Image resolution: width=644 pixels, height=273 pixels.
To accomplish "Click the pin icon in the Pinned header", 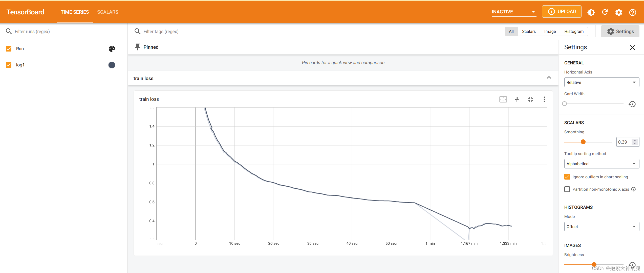I will (x=138, y=47).
